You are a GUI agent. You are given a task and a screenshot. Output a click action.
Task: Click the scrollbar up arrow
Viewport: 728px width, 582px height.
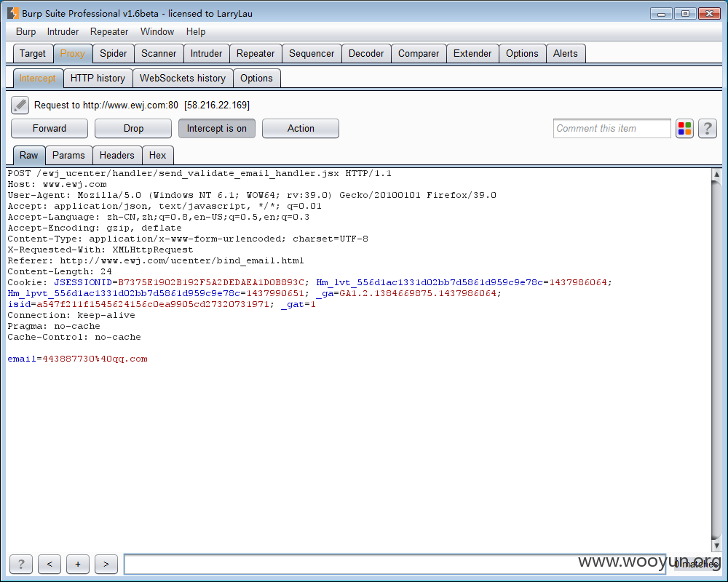click(716, 174)
